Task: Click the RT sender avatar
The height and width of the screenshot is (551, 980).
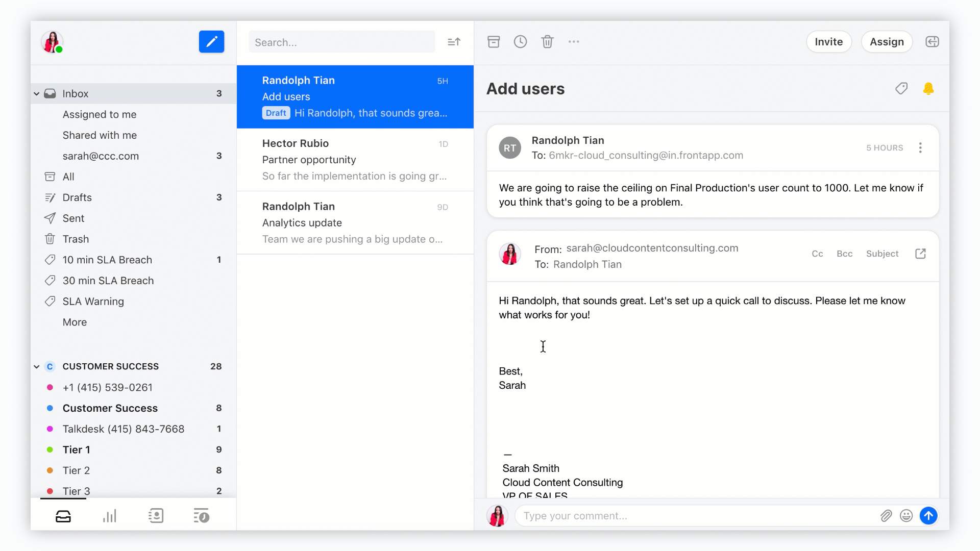Action: 510,148
